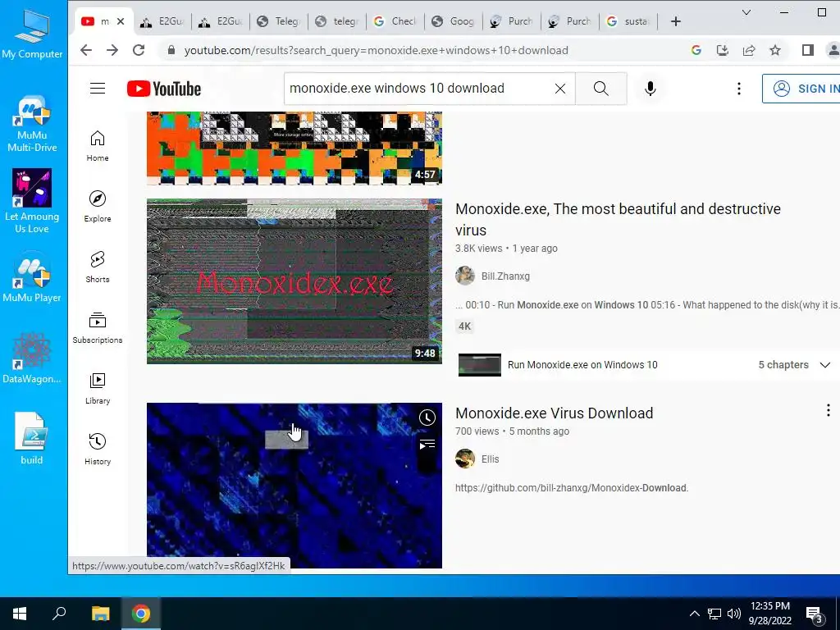Click the Google icon in the address bar
Screen dimensions: 840x630
(x=696, y=50)
